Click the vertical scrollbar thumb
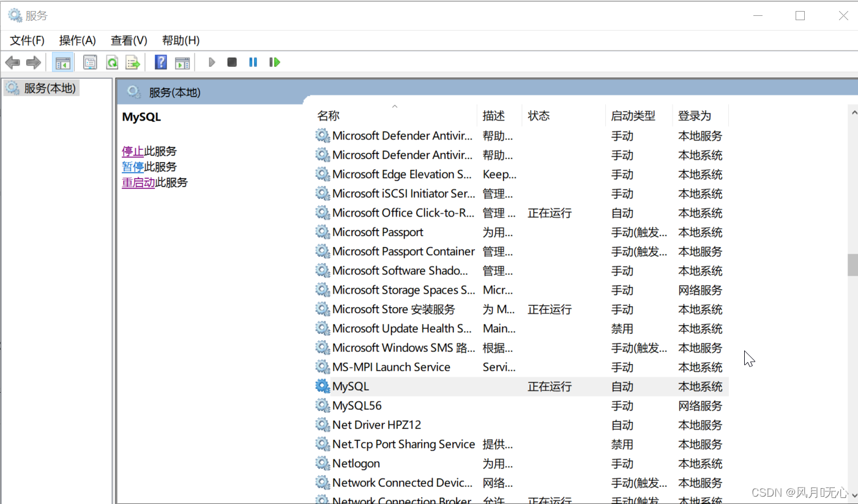The image size is (858, 504). pos(852,265)
